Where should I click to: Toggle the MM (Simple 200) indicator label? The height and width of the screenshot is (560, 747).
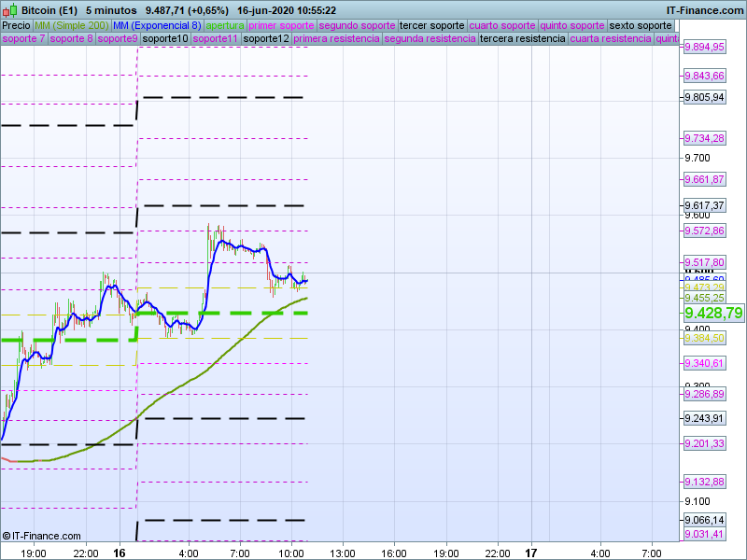coord(71,25)
